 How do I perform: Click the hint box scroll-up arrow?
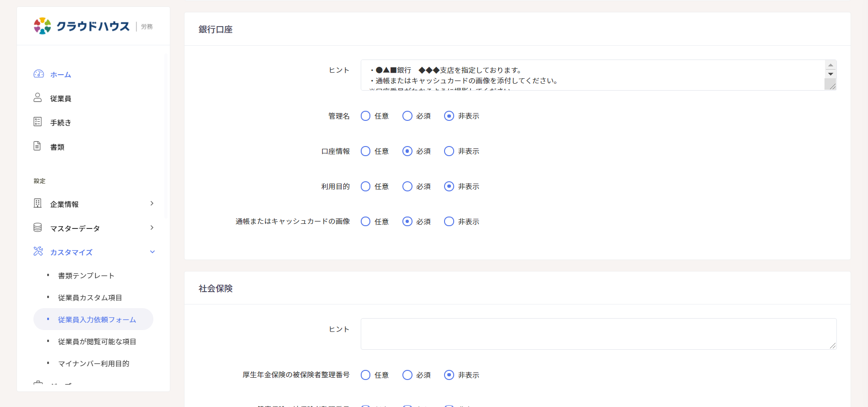point(830,65)
